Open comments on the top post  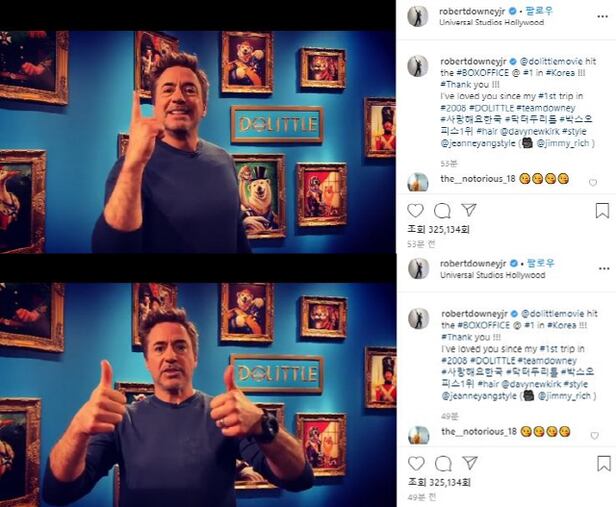coord(442,211)
